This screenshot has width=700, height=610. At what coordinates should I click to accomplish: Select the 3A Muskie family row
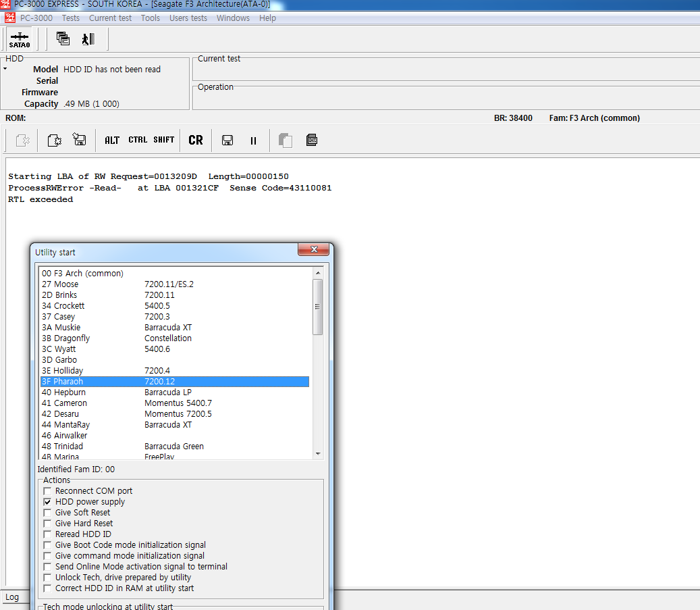[175, 327]
